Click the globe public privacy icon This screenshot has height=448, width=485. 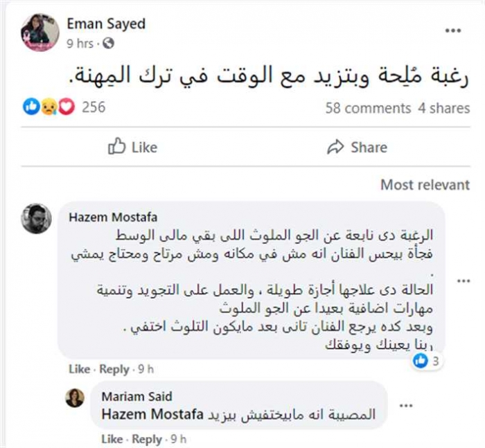pyautogui.click(x=107, y=44)
